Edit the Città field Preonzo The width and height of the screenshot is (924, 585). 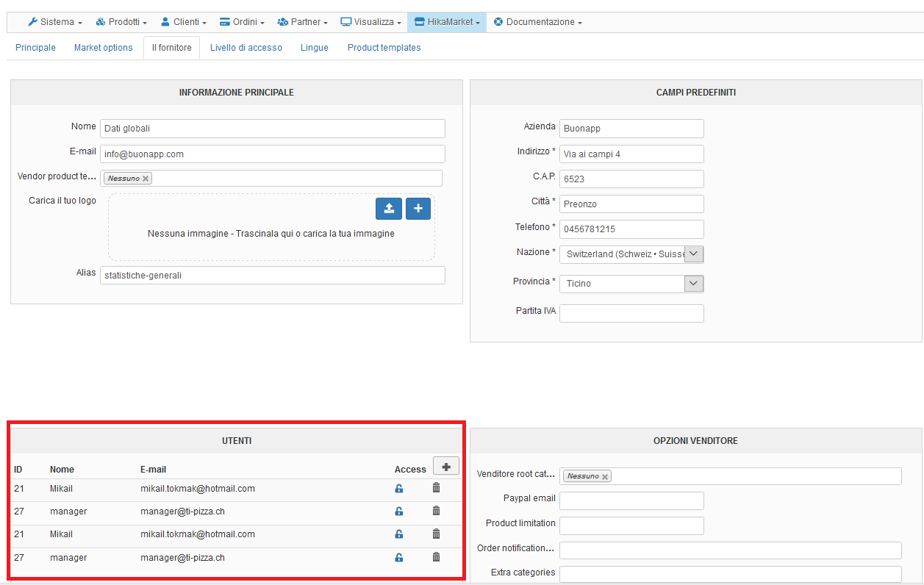631,204
